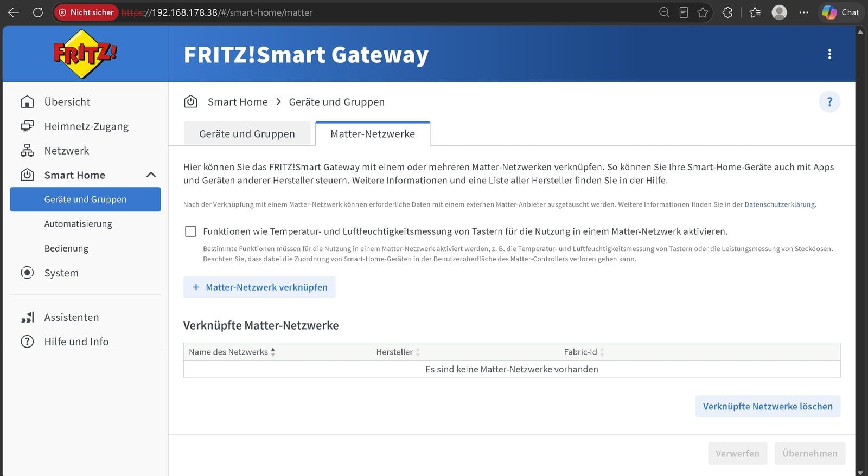The width and height of the screenshot is (868, 476).
Task: Click Geräte und Gruppen in the breadcrumb
Action: click(336, 102)
